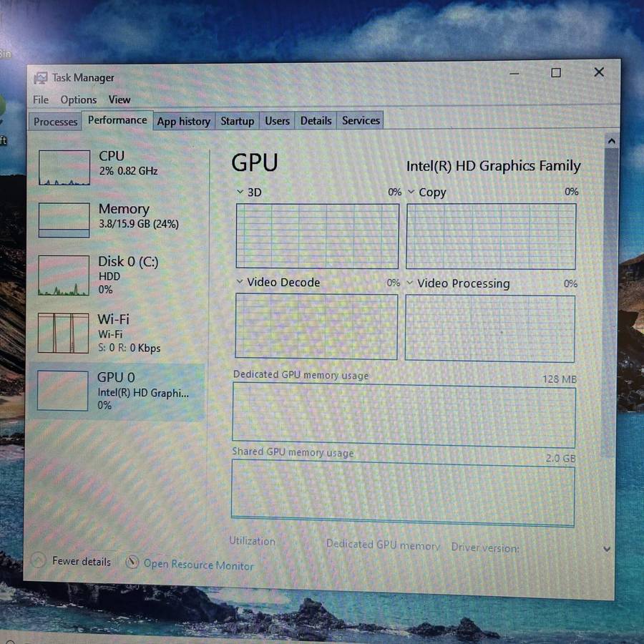The height and width of the screenshot is (644, 644).
Task: Switch to the Processes tab
Action: point(55,122)
